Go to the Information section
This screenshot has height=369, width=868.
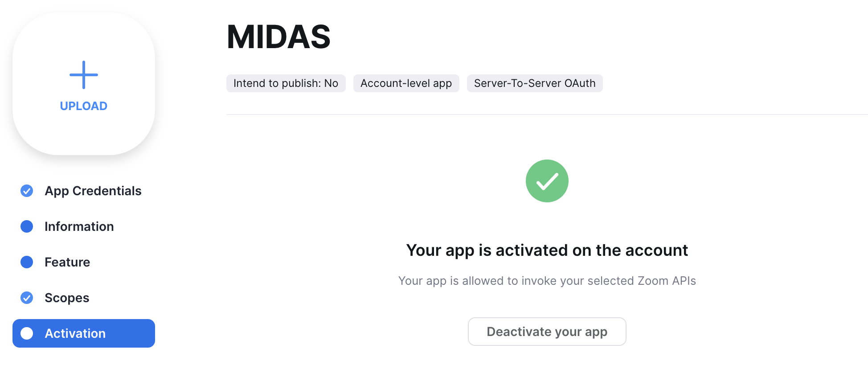79,226
